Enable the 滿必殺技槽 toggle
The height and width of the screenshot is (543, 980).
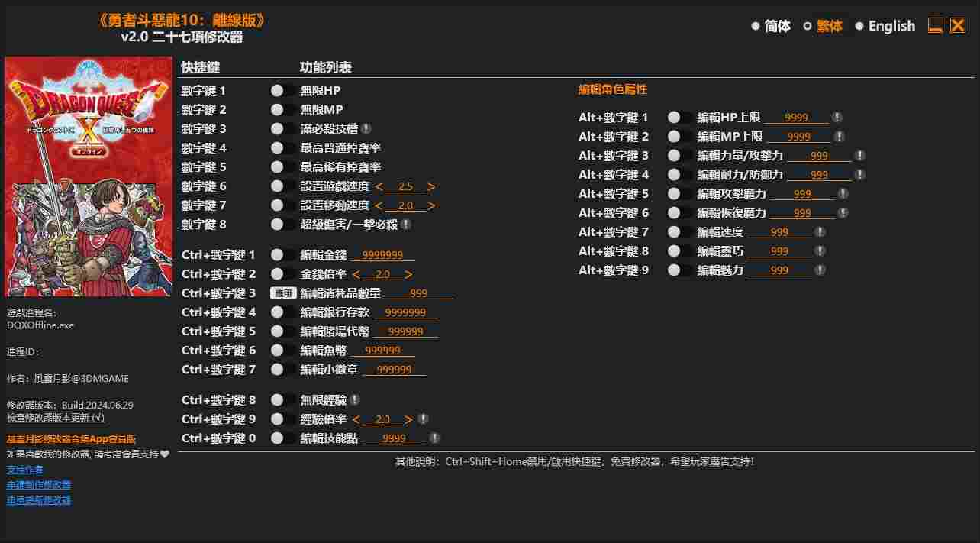[x=283, y=129]
